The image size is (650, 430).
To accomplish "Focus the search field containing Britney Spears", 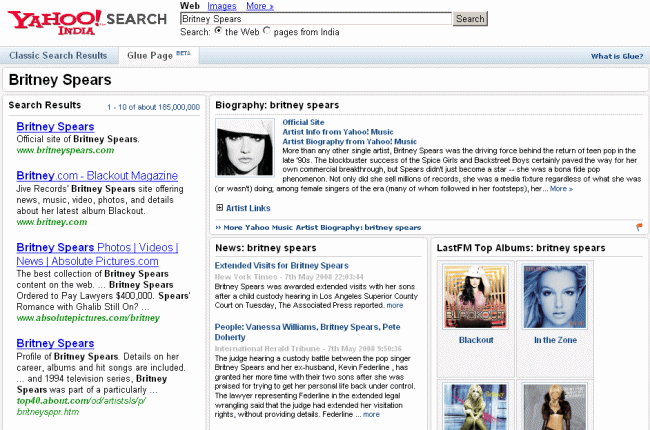I will (x=316, y=19).
